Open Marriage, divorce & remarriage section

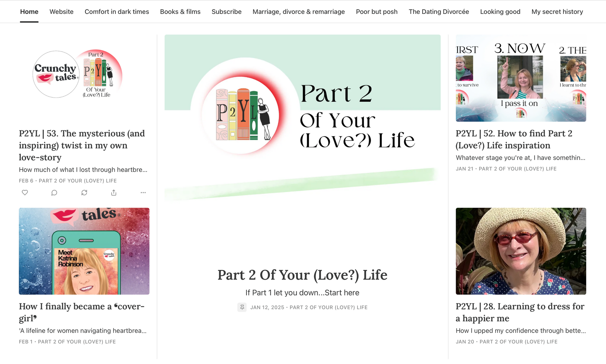tap(299, 12)
